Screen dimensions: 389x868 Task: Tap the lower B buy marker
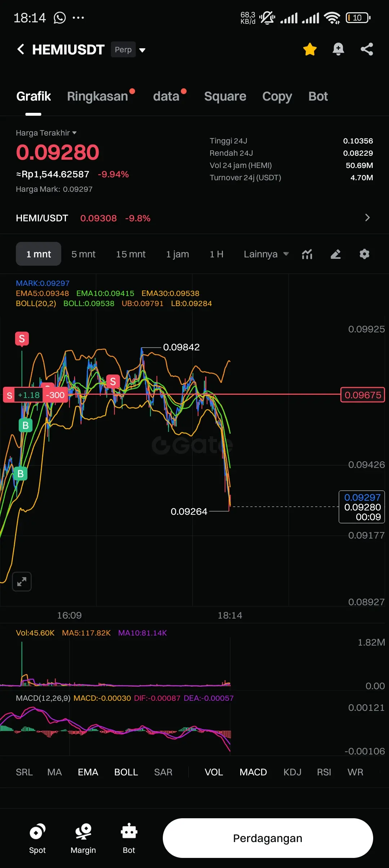click(x=21, y=474)
